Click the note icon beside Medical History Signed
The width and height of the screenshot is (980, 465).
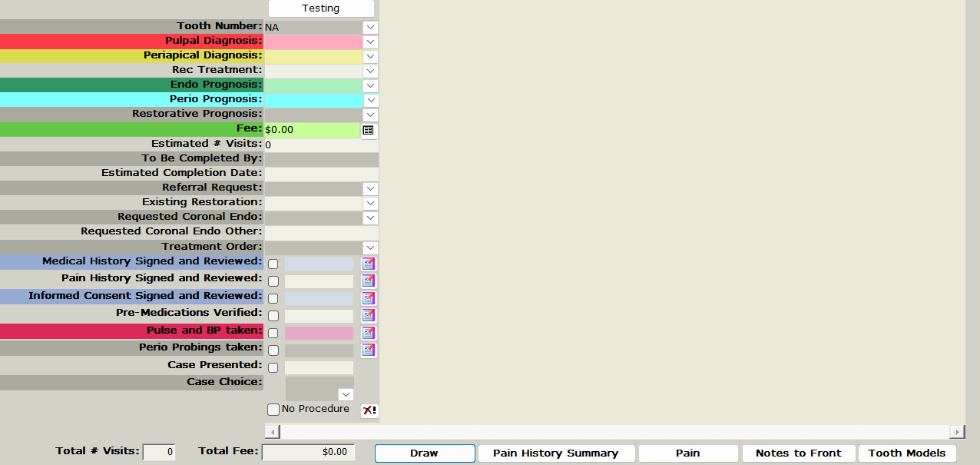(369, 264)
